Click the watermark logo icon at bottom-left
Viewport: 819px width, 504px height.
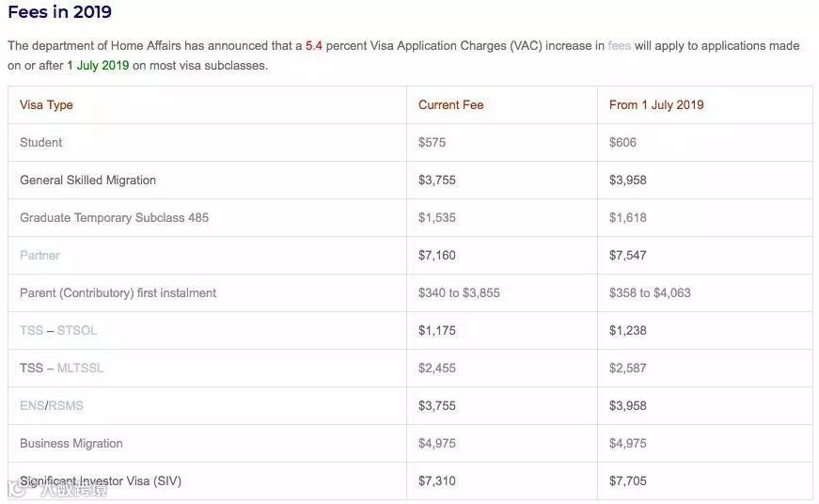tap(16, 488)
